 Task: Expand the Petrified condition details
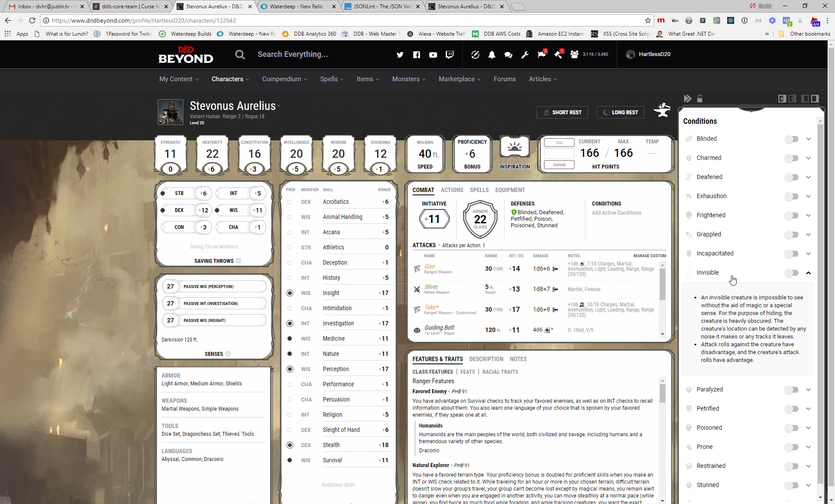(808, 409)
